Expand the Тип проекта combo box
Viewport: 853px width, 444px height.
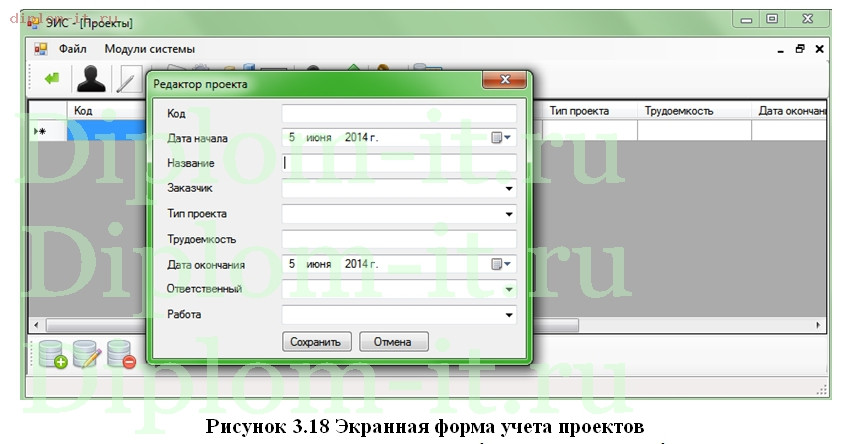coord(509,214)
